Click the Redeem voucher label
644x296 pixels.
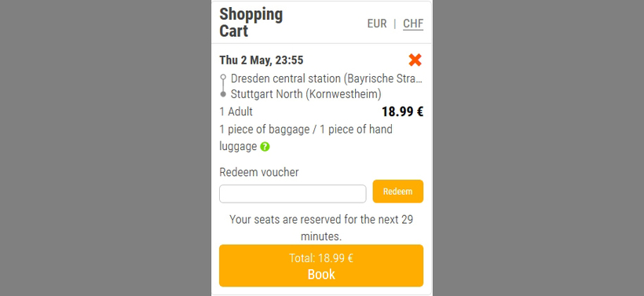point(259,173)
